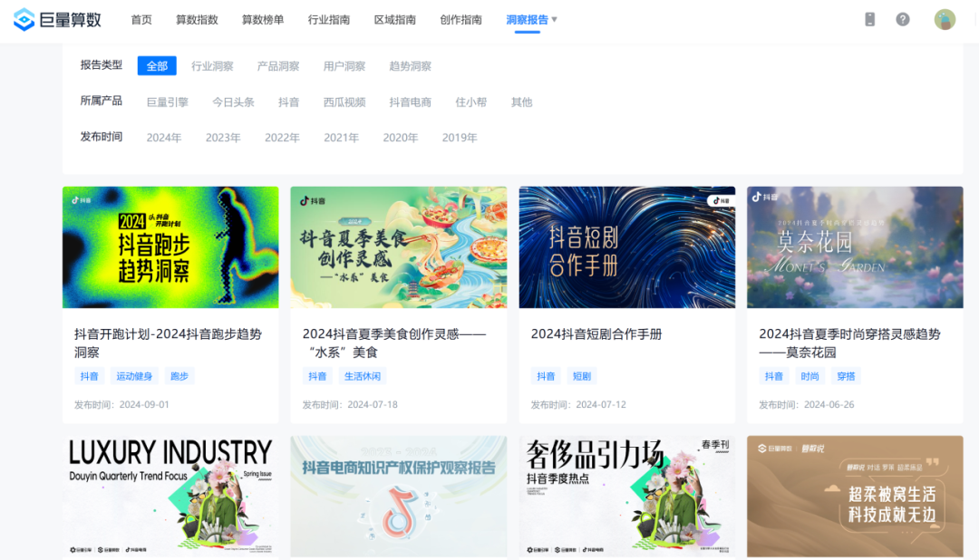979x560 pixels.
Task: Click the 运动健身 tag
Action: 134,376
